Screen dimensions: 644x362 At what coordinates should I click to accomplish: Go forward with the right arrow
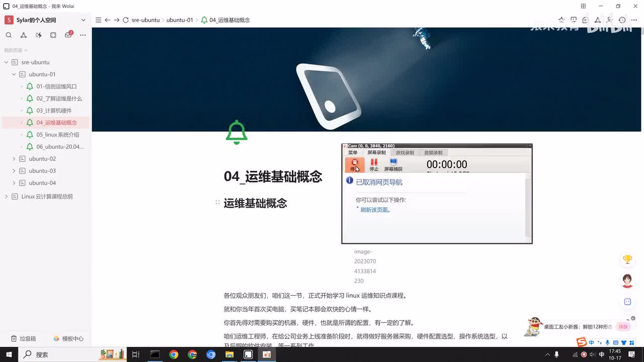coord(116,20)
